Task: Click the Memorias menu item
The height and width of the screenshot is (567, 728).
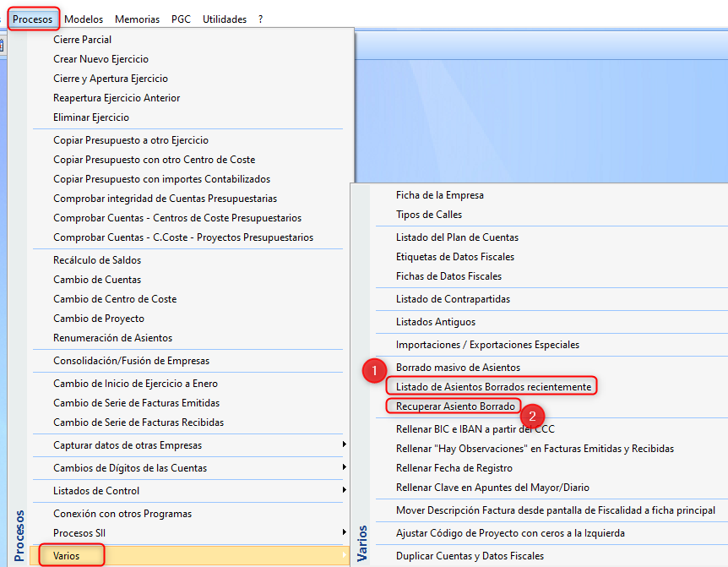Action: point(137,19)
